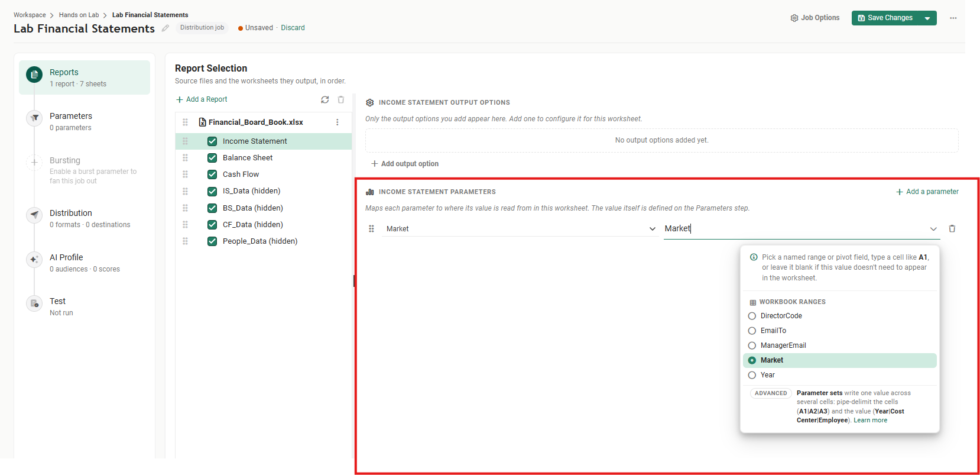
Task: Click the ADVANCED badge
Action: click(771, 393)
